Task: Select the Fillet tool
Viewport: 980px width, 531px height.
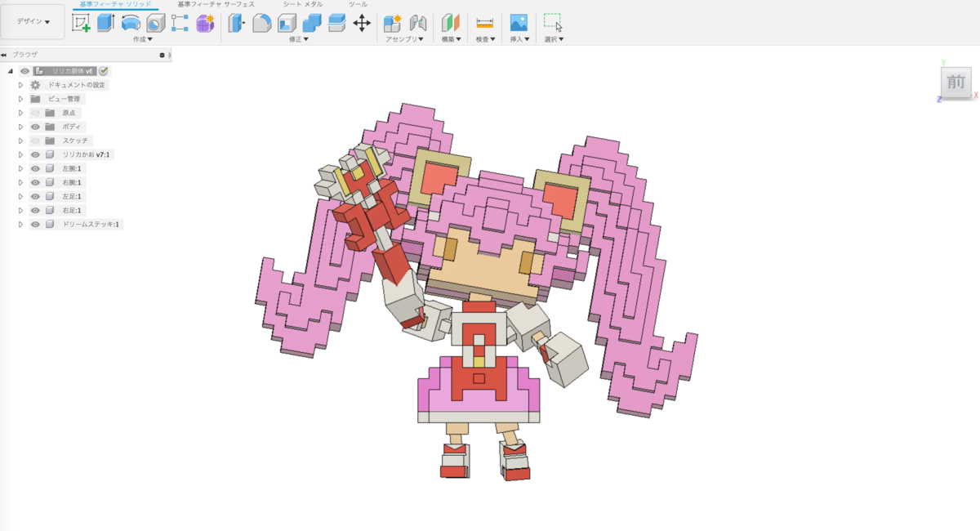Action: point(261,23)
